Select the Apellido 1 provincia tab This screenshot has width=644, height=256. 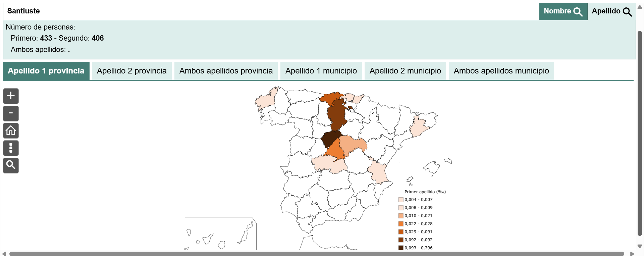point(46,71)
